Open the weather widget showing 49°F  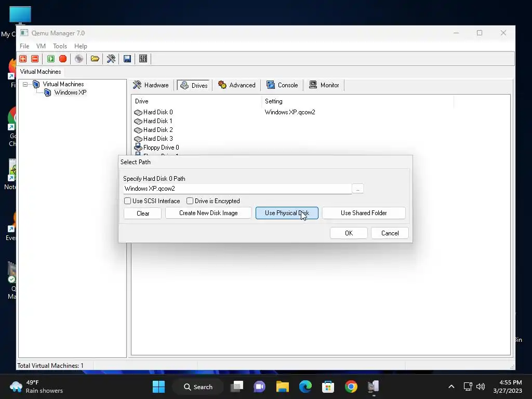tap(36, 387)
